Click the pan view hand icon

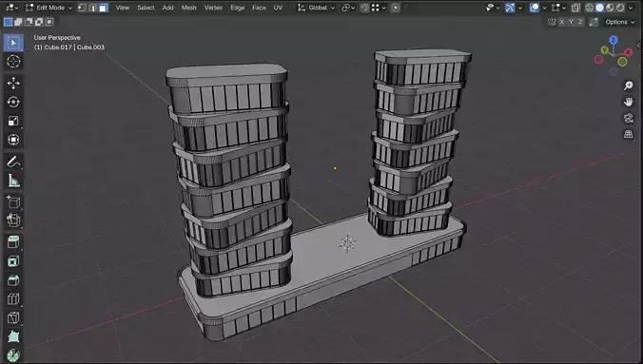point(628,102)
